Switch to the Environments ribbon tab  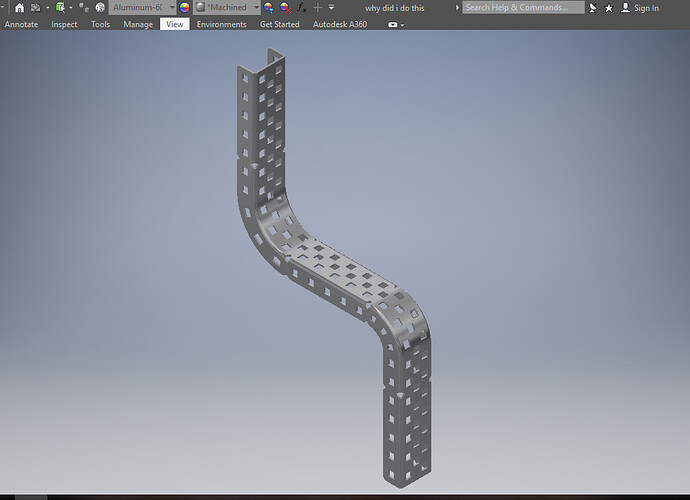point(221,25)
